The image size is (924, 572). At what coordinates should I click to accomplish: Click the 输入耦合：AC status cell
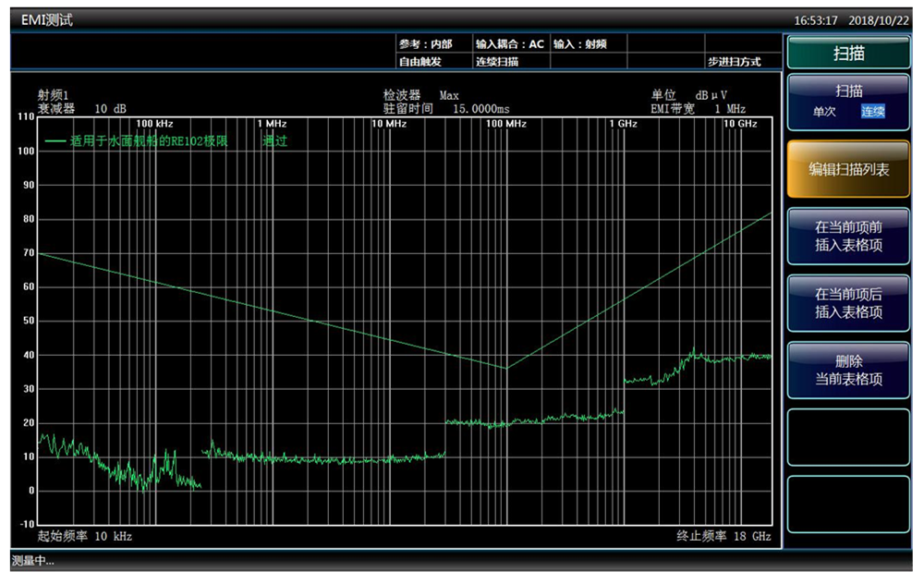click(x=510, y=43)
